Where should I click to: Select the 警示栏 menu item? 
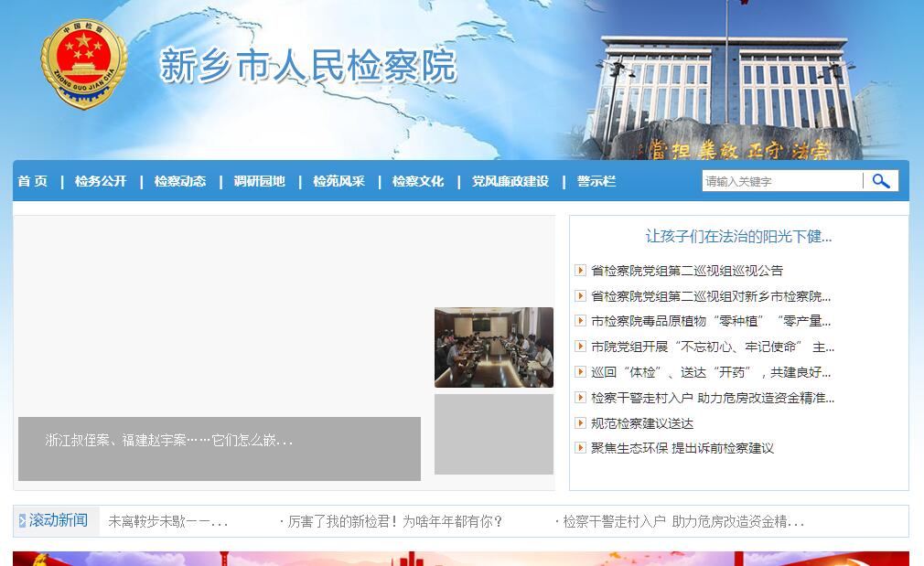click(x=596, y=181)
